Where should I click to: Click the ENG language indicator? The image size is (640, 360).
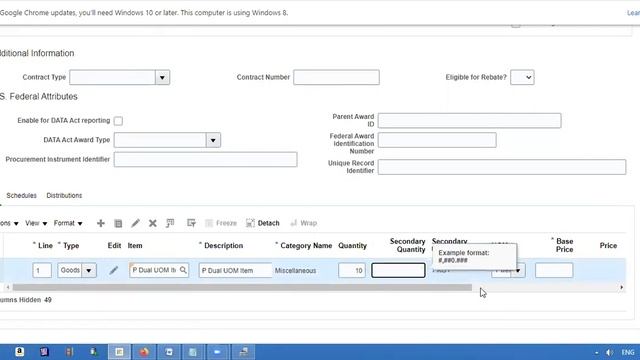[628, 352]
